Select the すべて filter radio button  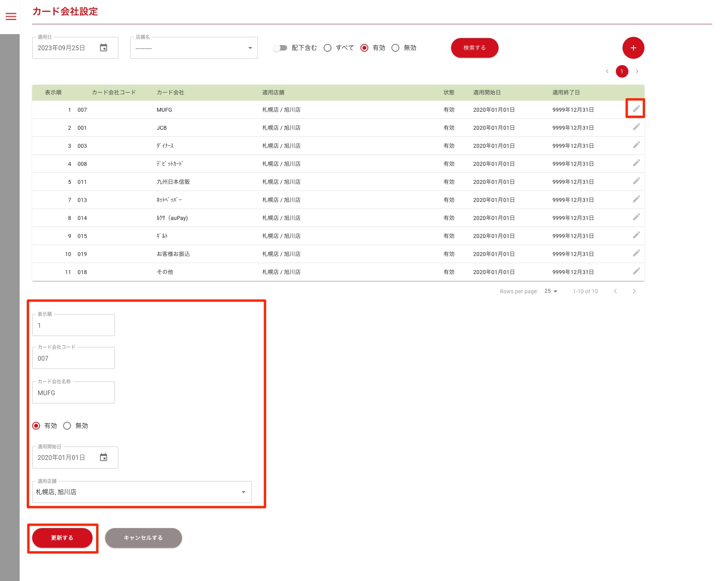[x=328, y=48]
